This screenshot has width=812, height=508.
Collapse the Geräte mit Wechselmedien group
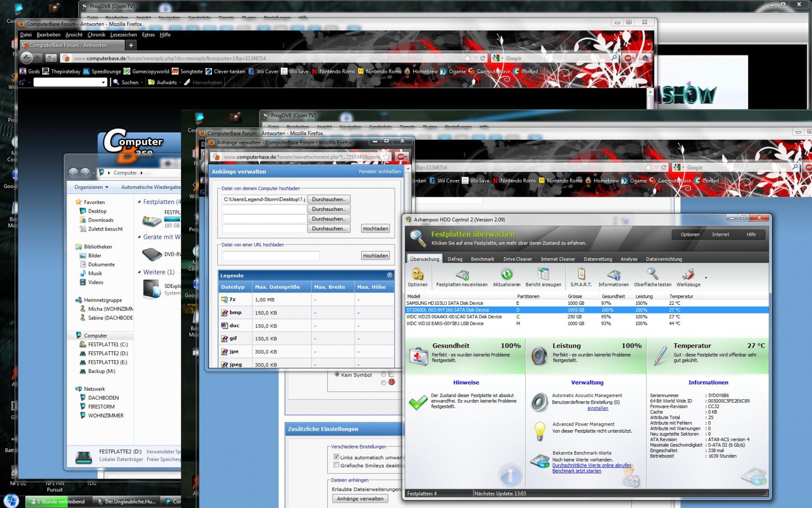click(139, 237)
